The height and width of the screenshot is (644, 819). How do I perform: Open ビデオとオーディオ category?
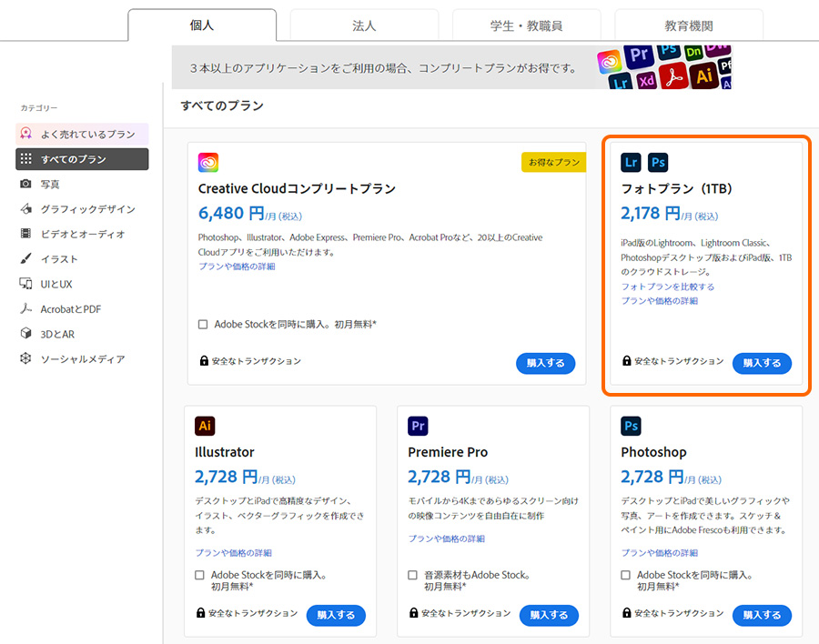pyautogui.click(x=82, y=234)
